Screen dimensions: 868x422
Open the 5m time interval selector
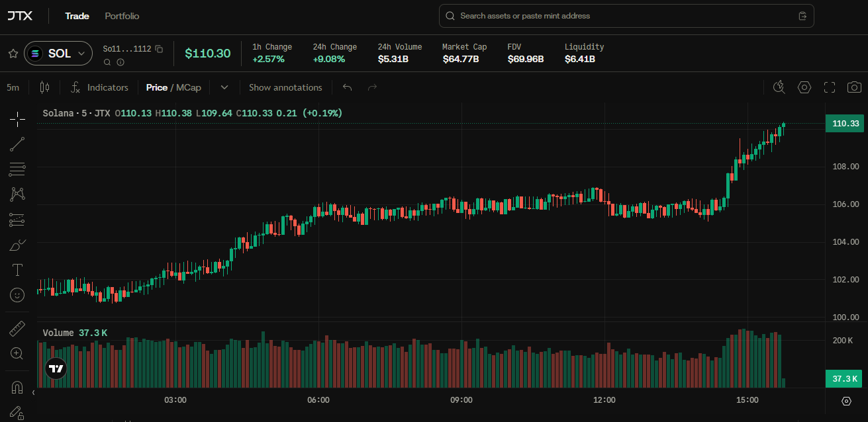(13, 87)
